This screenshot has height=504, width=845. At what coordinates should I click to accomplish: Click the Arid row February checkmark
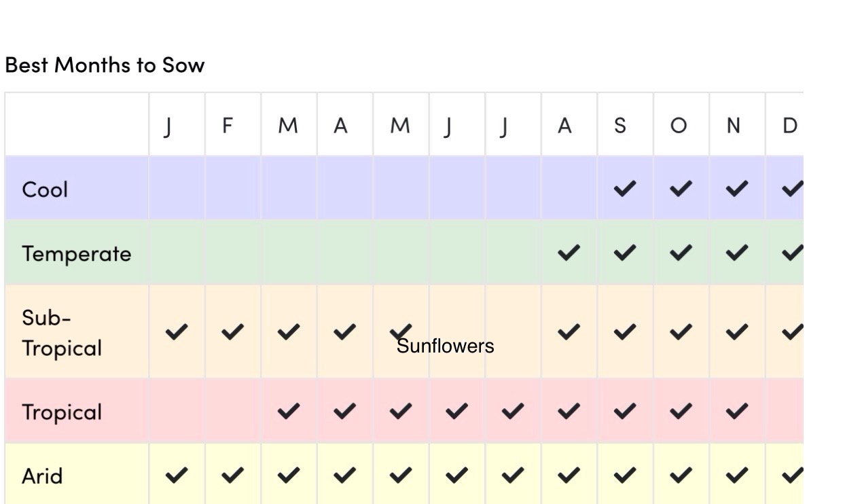click(x=233, y=475)
